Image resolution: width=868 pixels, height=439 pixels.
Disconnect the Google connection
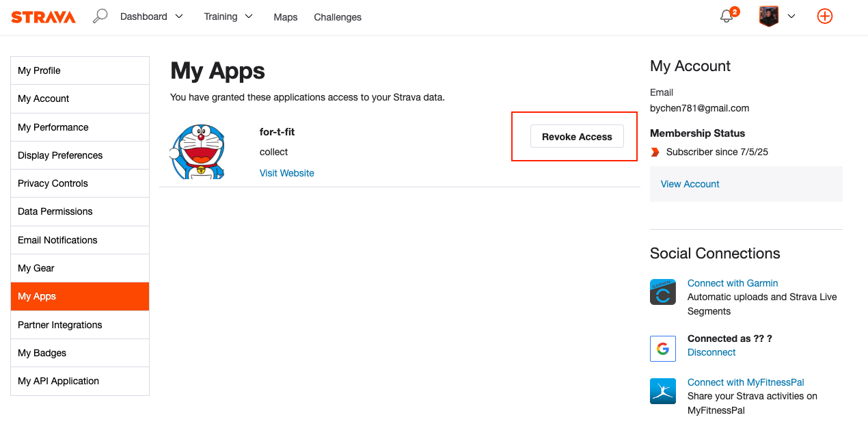pyautogui.click(x=711, y=352)
